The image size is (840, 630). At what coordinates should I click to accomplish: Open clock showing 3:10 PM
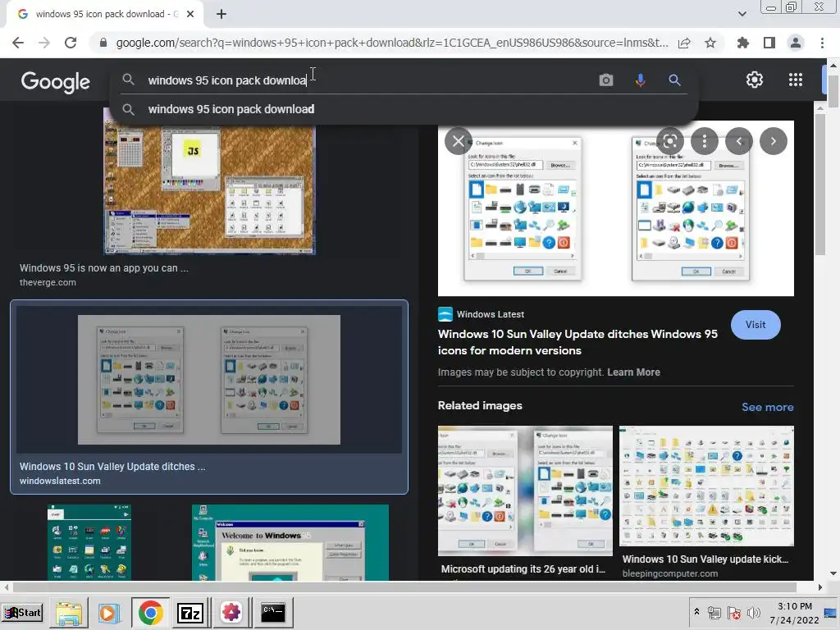point(794,613)
